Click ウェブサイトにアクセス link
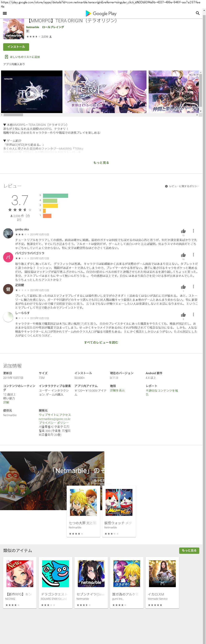This screenshot has height=644, width=206. [x=55, y=415]
